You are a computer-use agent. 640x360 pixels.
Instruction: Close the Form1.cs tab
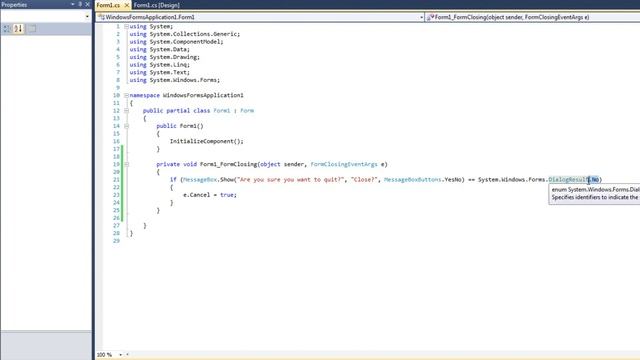click(x=127, y=5)
